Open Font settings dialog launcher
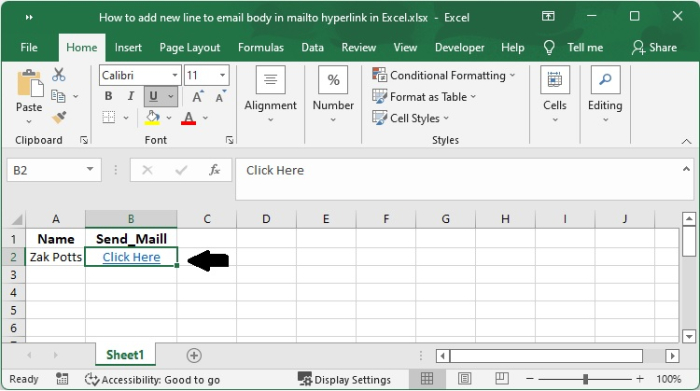The width and height of the screenshot is (700, 391). (229, 140)
